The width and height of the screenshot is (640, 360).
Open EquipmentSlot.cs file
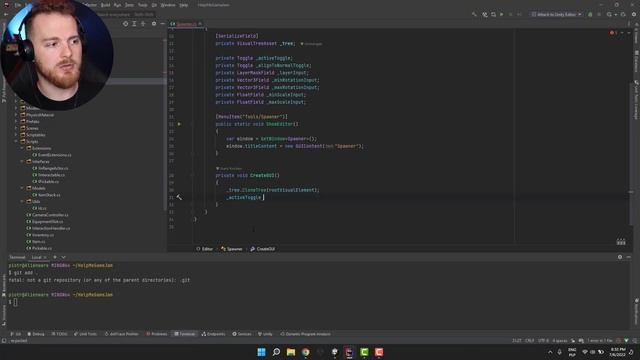44,222
